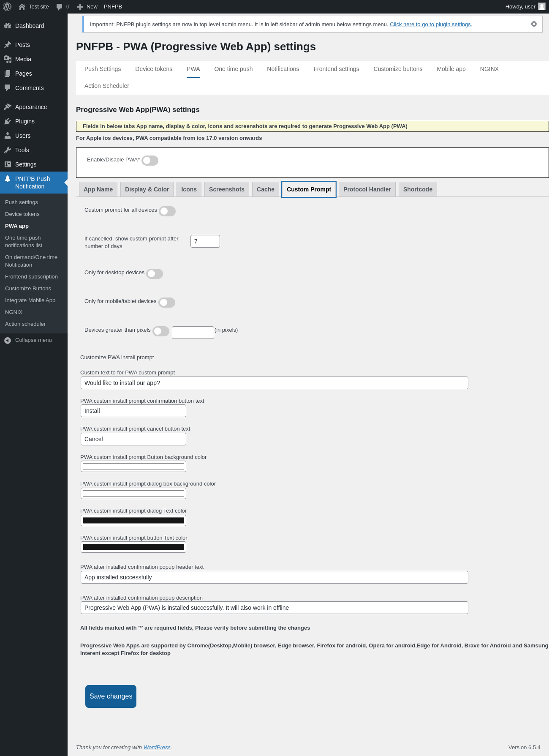
Task: Click the WordPress logo icon
Action: (x=7, y=7)
